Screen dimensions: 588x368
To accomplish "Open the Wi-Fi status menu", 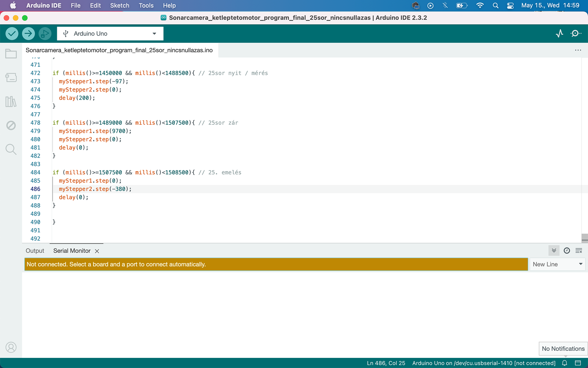I will 480,6.
